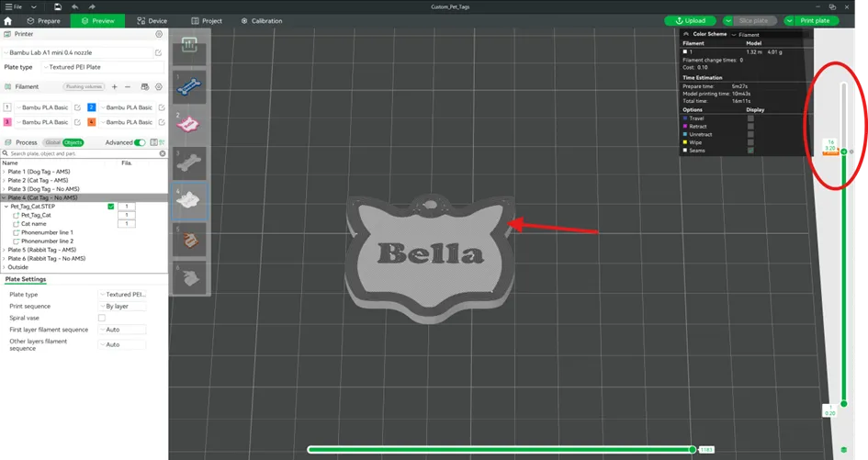This screenshot has height=460, width=868.
Task: Add a filament with the plus icon
Action: click(x=115, y=87)
